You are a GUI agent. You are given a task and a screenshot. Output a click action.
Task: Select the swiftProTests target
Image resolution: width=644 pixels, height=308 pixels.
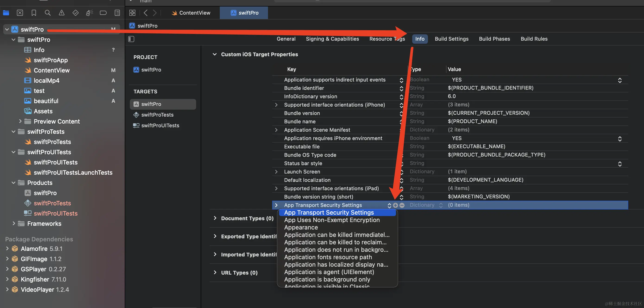157,115
